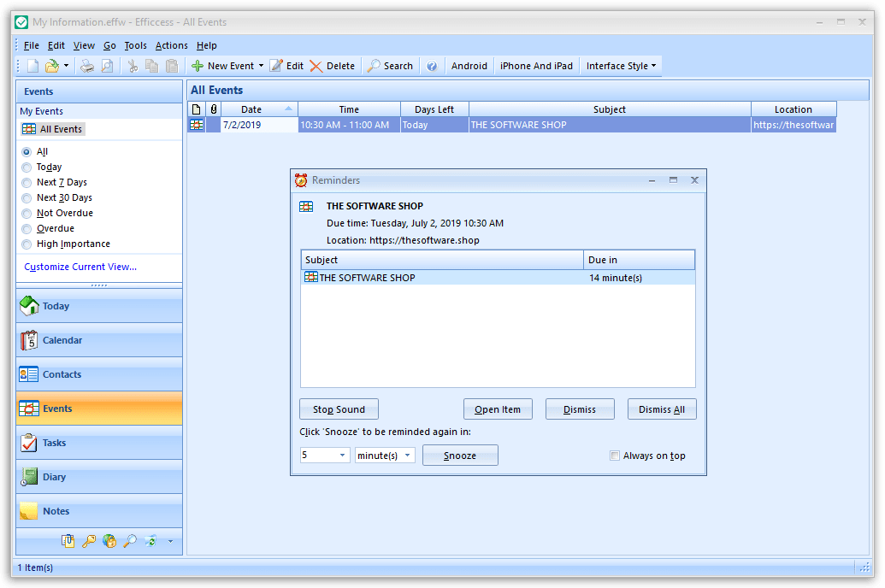The image size is (885, 588).
Task: Expand the Interface Style dropdown
Action: (621, 66)
